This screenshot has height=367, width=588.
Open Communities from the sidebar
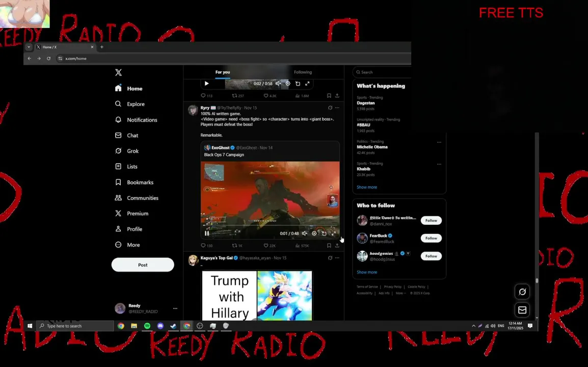(137, 198)
